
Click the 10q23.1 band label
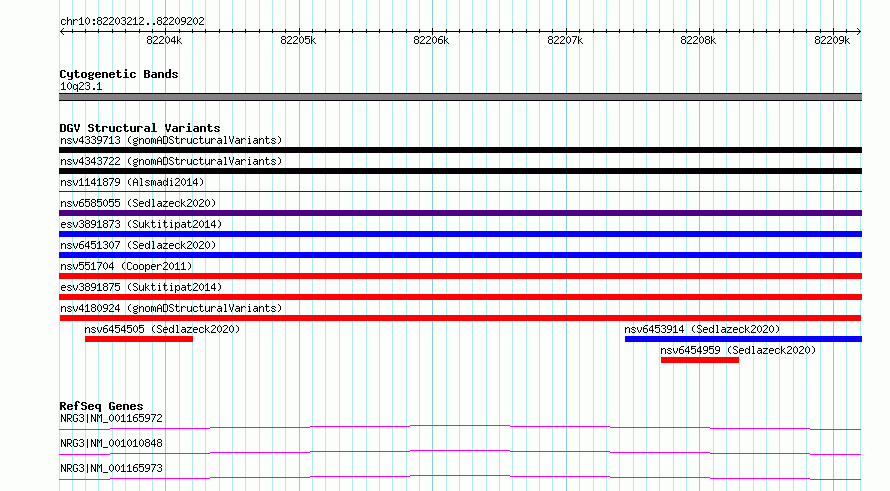click(81, 86)
